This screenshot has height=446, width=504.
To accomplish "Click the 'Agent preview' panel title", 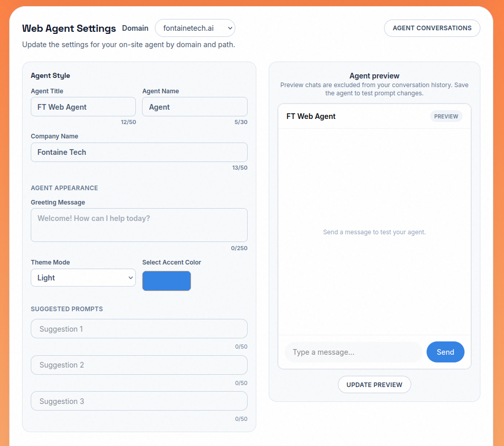I will pyautogui.click(x=374, y=76).
